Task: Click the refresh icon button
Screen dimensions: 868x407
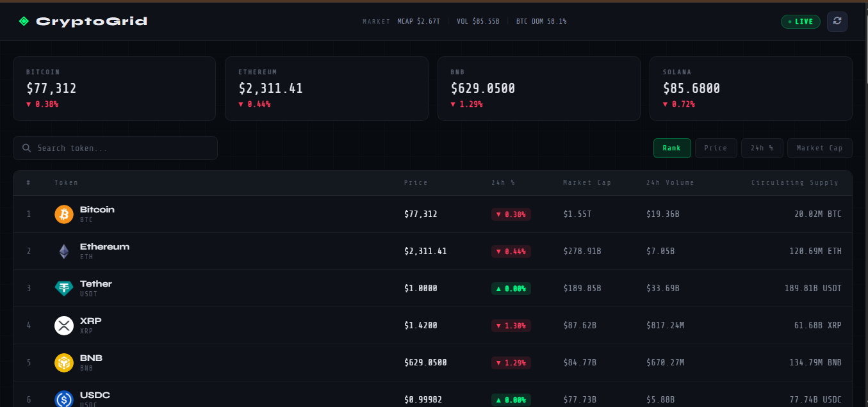Action: (x=837, y=21)
